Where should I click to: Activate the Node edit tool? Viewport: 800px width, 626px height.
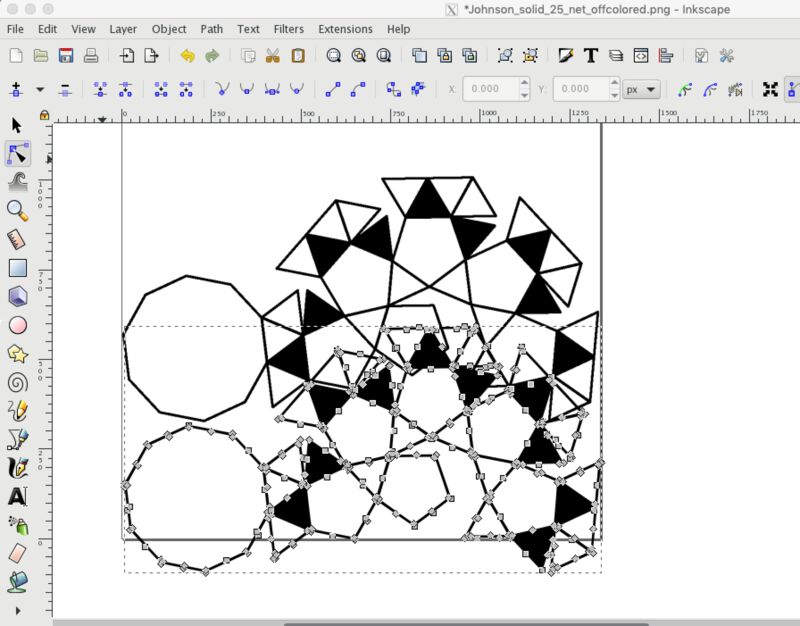(17, 154)
